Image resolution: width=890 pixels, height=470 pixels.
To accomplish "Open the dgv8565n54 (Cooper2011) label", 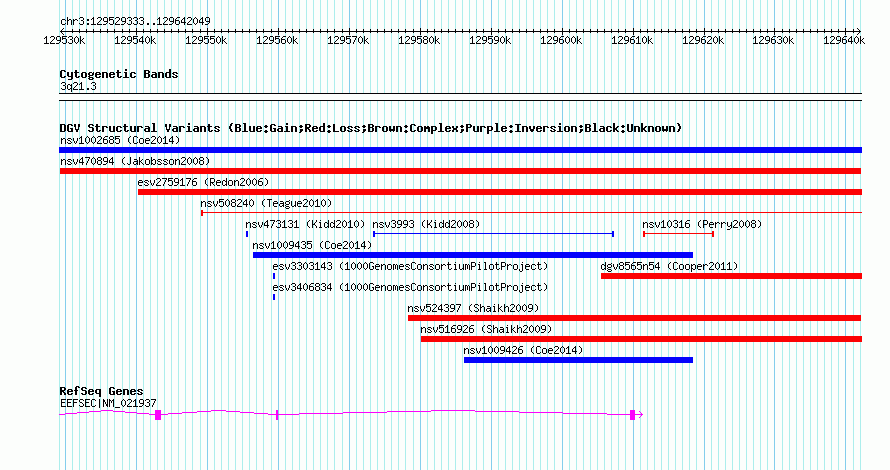I will 669,266.
